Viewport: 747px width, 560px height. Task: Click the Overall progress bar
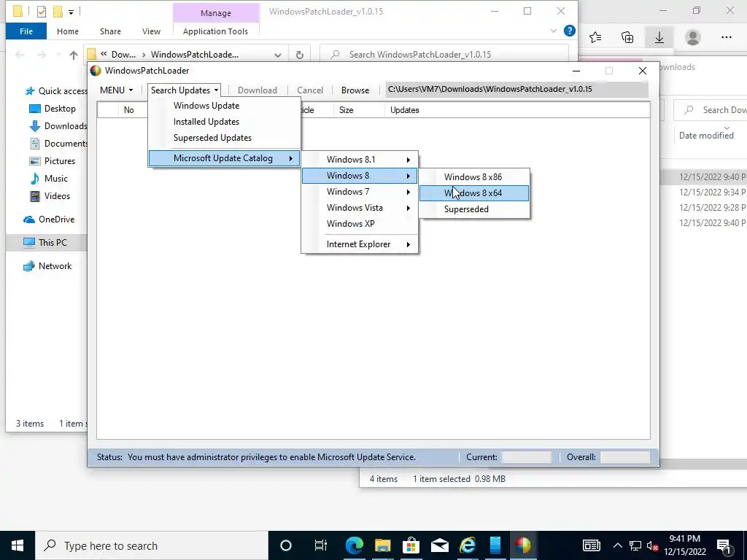coord(625,457)
